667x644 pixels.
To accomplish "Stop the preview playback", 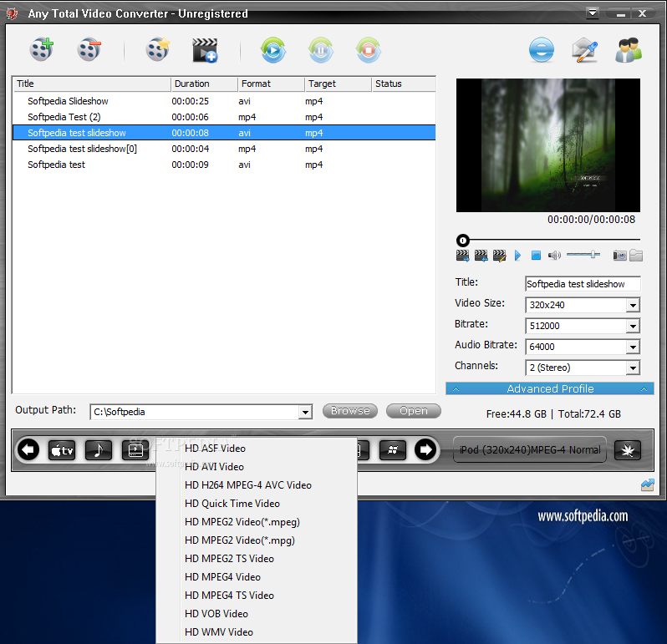I will 536,256.
